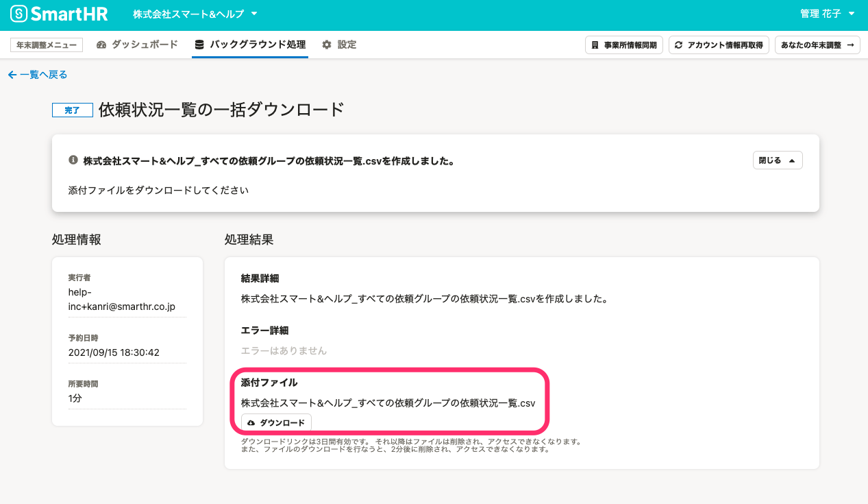Click the アカウント情報再取得 button

click(x=719, y=45)
